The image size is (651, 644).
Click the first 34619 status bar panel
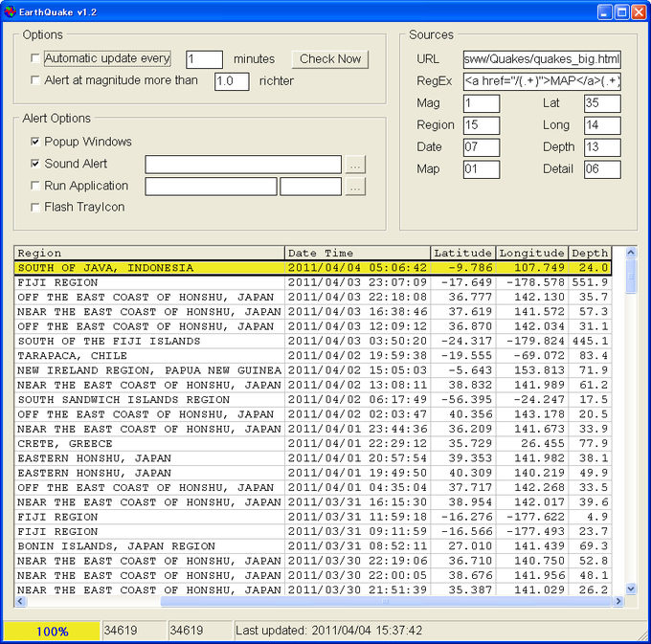(134, 631)
